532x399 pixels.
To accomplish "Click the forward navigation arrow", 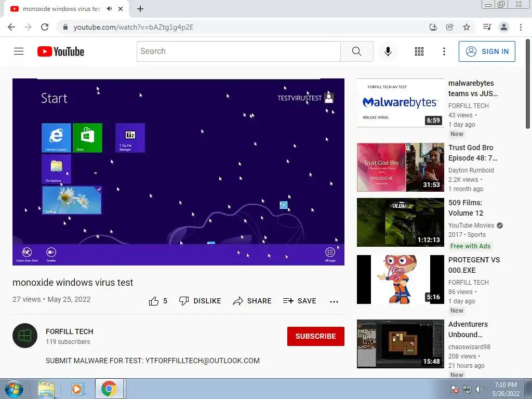I will coord(28,27).
